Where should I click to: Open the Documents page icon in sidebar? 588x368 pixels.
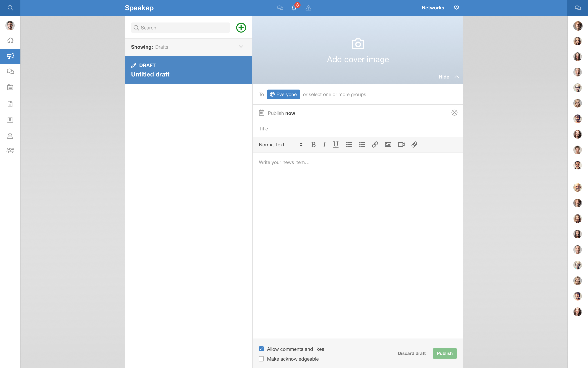[10, 104]
